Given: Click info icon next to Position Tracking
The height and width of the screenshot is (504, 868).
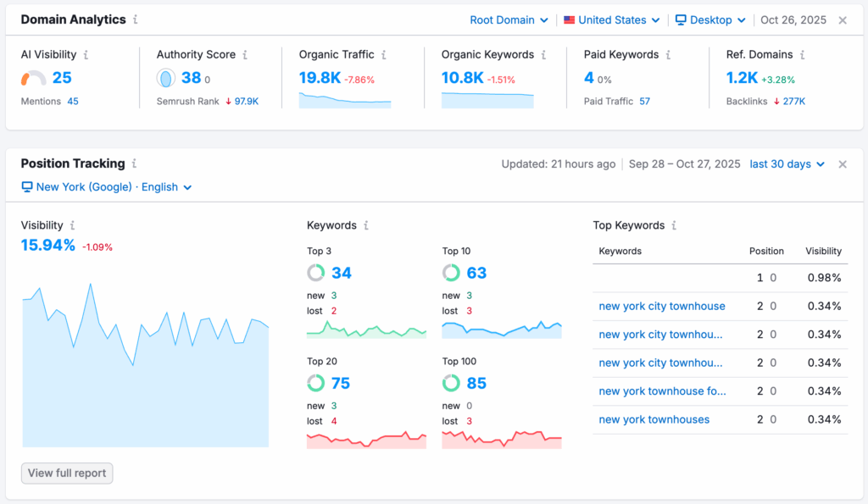Looking at the screenshot, I should coord(134,163).
